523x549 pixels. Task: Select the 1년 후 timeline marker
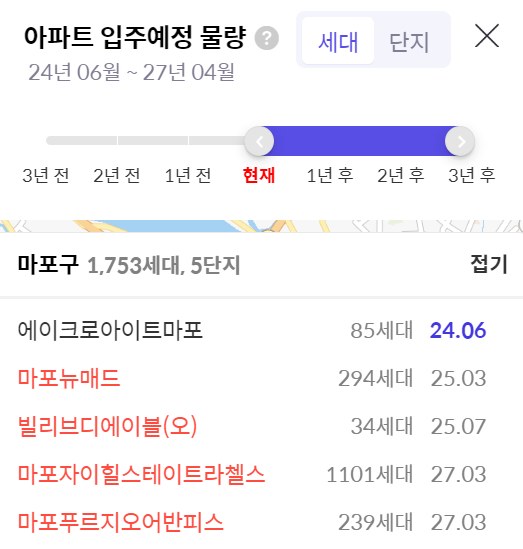[330, 175]
